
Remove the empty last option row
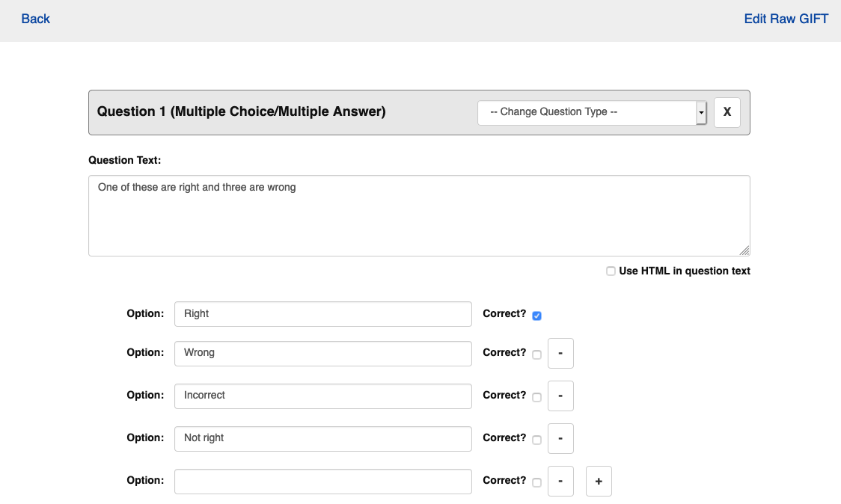coord(560,481)
